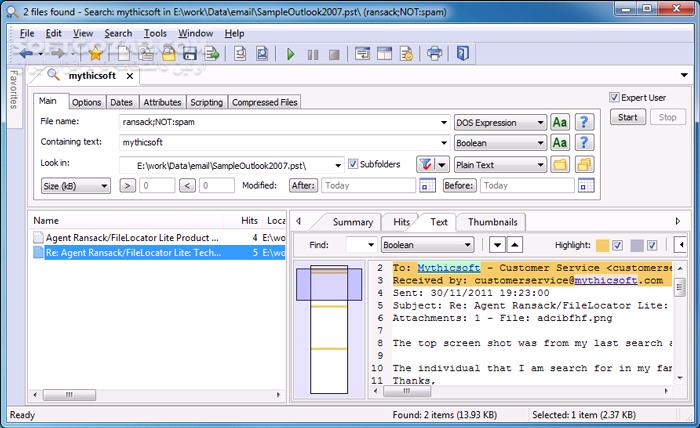700x428 pixels.
Task: Click the single folder browse icon
Action: pos(560,165)
